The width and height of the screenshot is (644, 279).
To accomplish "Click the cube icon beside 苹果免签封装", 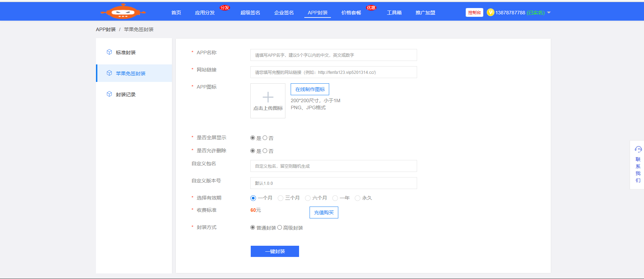I will coord(109,73).
